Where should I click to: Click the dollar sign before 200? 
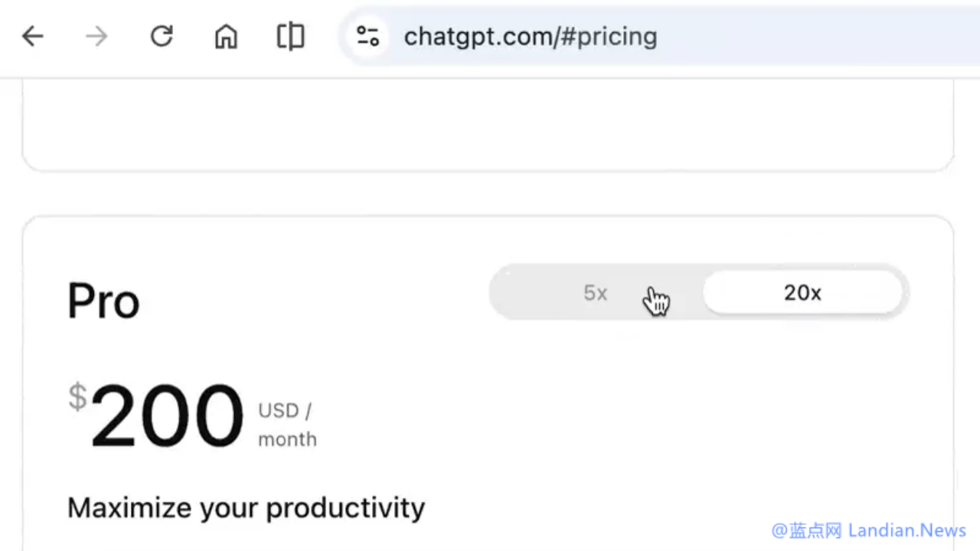pyautogui.click(x=77, y=398)
